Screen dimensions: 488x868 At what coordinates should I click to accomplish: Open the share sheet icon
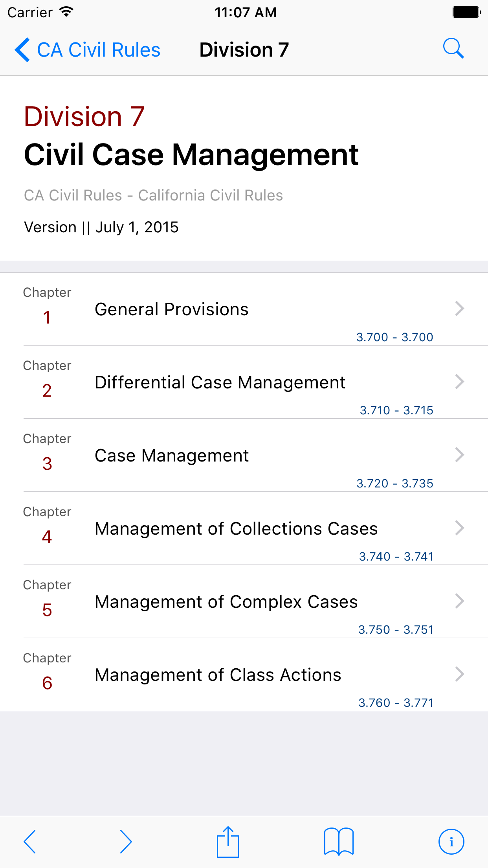click(228, 842)
